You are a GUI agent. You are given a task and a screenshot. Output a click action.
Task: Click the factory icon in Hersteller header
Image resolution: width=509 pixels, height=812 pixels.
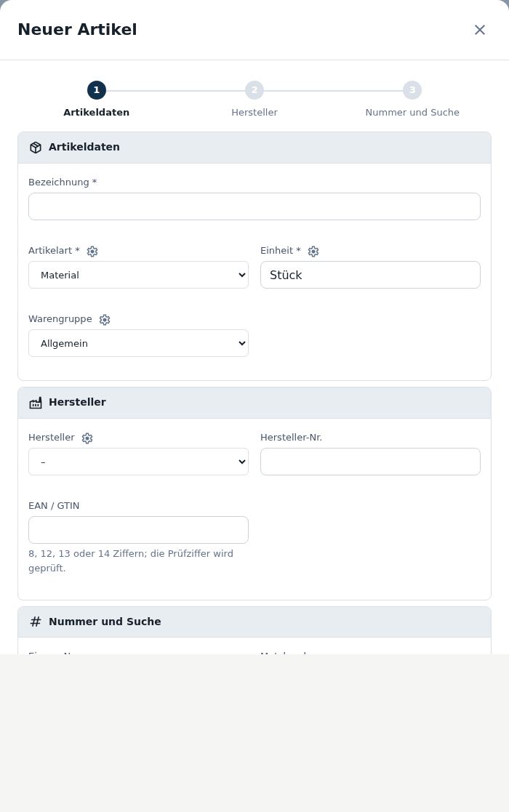[35, 403]
